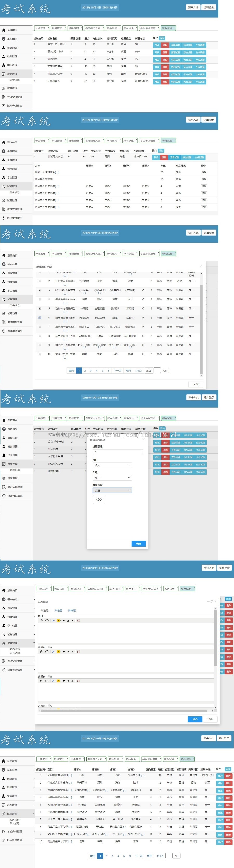Uncheck row 3 我国明代医学家李 in 添加试题-手动 dialog
Image resolution: width=234 pixels, height=868 pixels.
click(x=40, y=290)
